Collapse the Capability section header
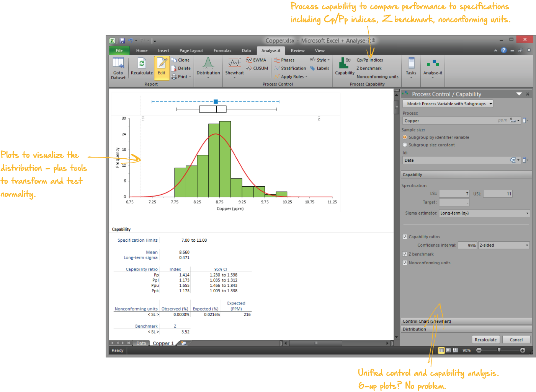Screen dimensions: 536x392 tap(466, 174)
